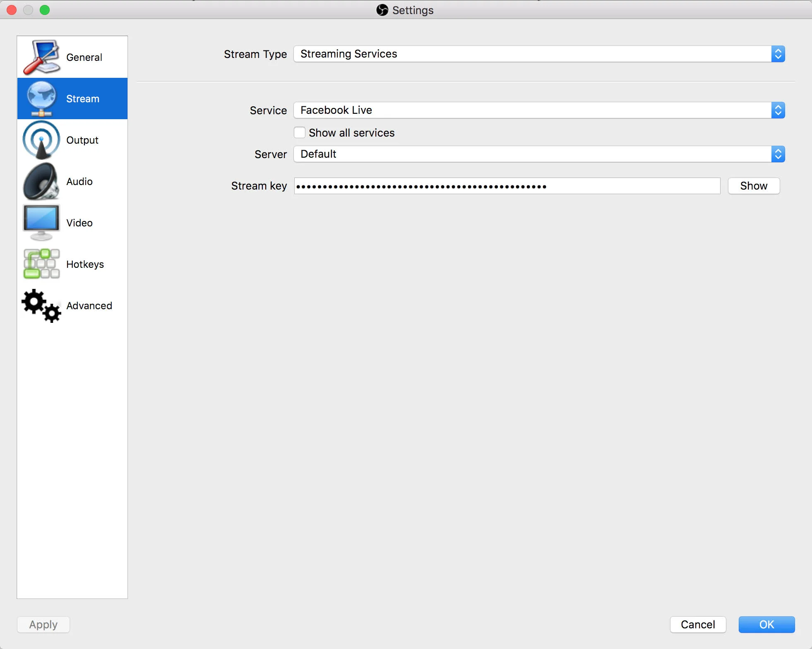Zoom the Settings window with green button

coord(45,10)
